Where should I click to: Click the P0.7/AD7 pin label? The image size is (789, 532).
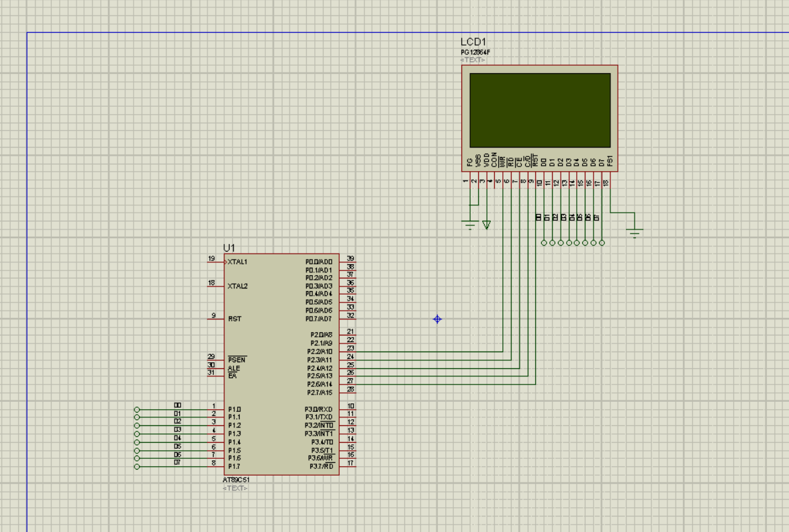point(319,319)
